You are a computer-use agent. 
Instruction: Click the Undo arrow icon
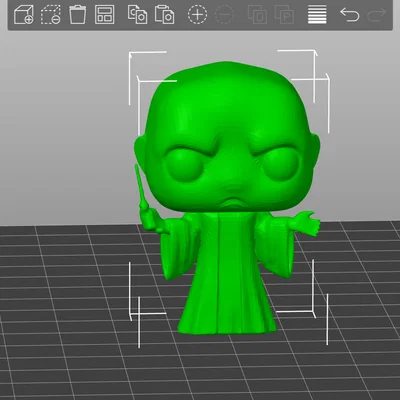click(x=350, y=15)
